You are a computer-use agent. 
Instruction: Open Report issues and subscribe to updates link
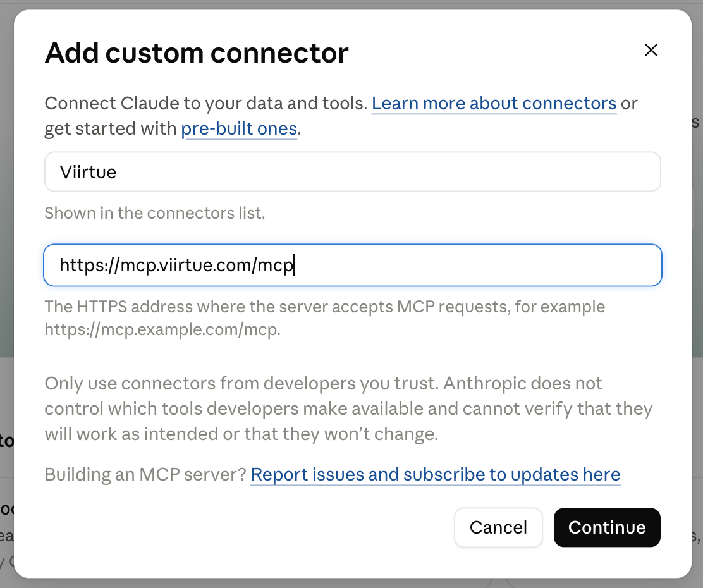pyautogui.click(x=436, y=475)
